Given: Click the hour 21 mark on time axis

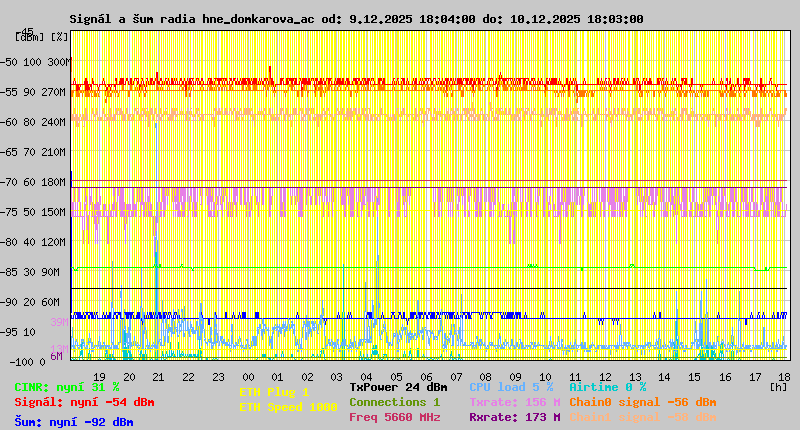Looking at the screenshot, I should (158, 376).
